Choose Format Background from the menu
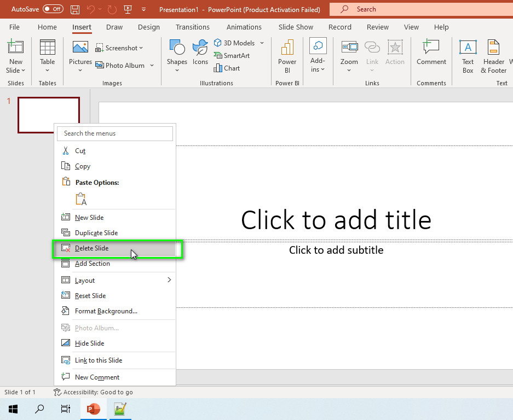This screenshot has height=420, width=513. (115, 311)
